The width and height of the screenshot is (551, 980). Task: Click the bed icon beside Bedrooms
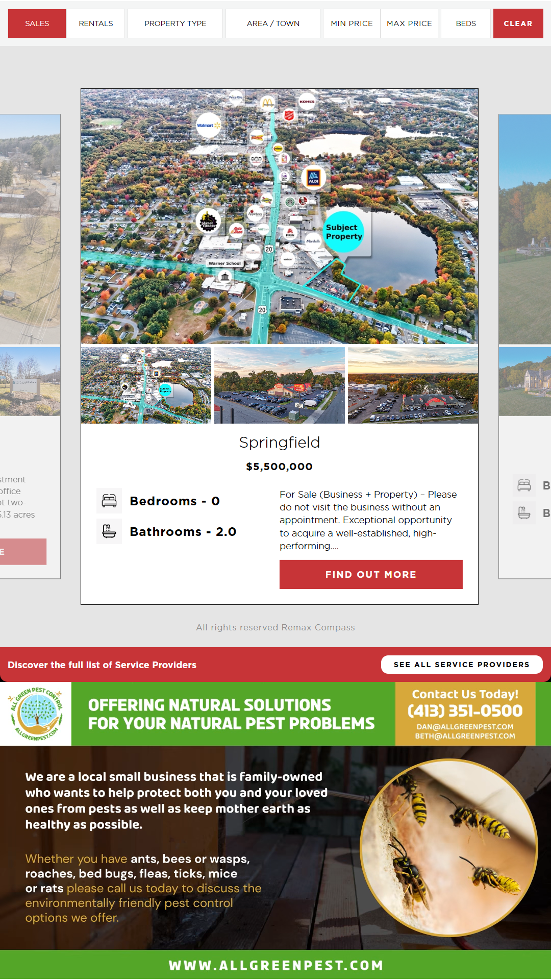click(109, 501)
